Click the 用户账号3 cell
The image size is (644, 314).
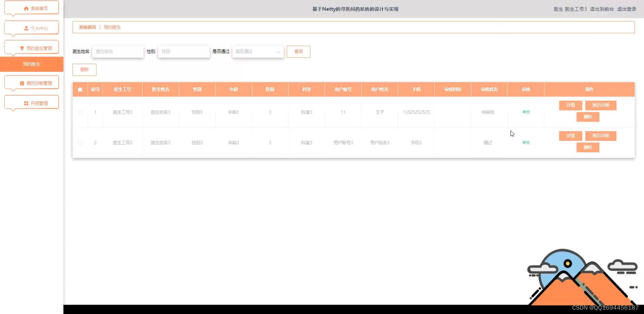tap(343, 143)
